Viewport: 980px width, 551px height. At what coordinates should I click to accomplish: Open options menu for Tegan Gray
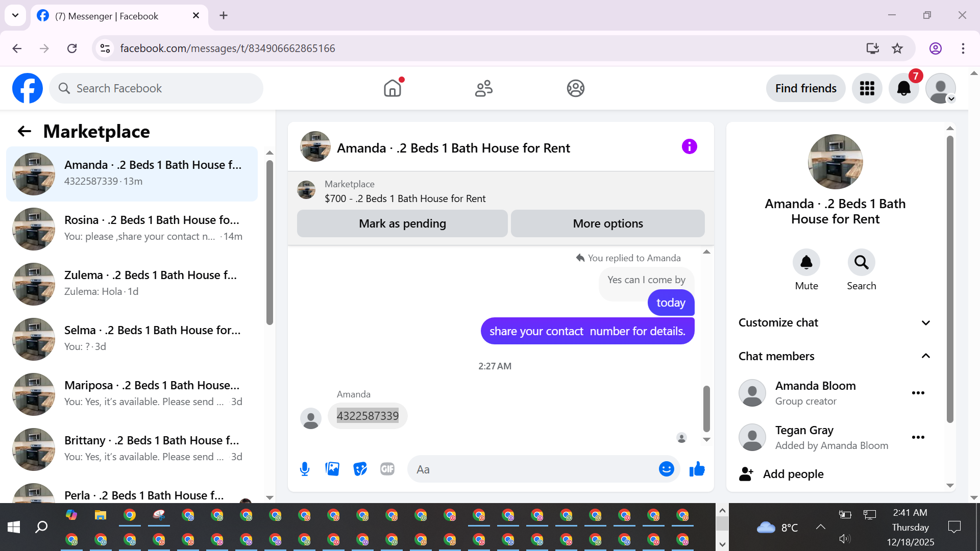(918, 437)
